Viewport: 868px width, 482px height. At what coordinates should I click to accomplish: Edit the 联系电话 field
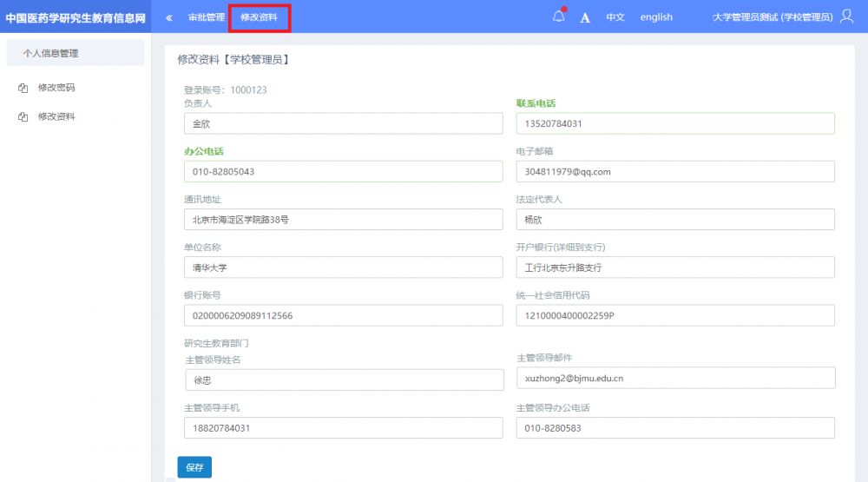[x=675, y=124]
